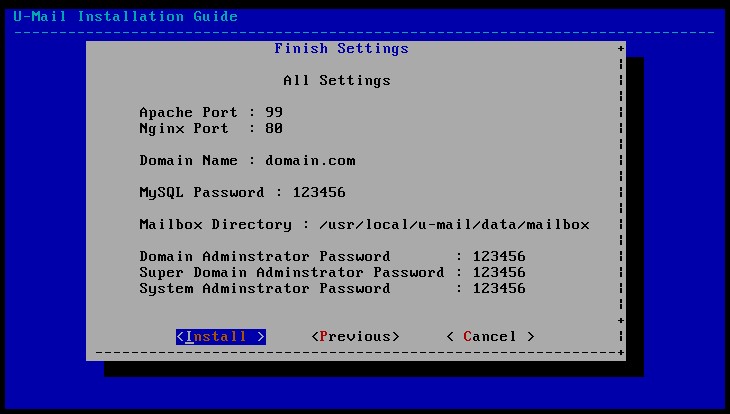
Task: Go back with the Previous button
Action: pyautogui.click(x=355, y=337)
